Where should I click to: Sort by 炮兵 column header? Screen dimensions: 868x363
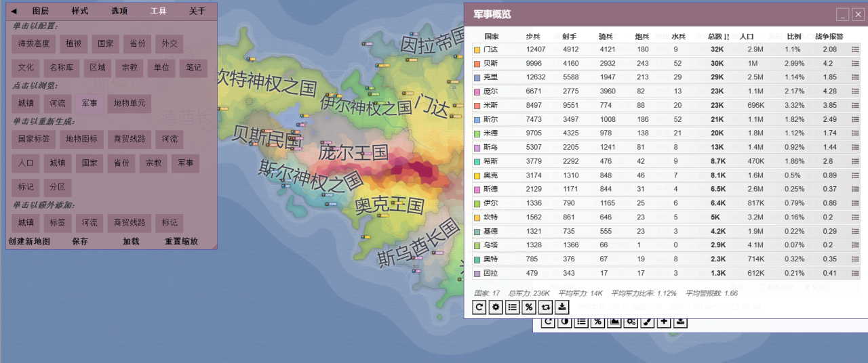pyautogui.click(x=642, y=37)
